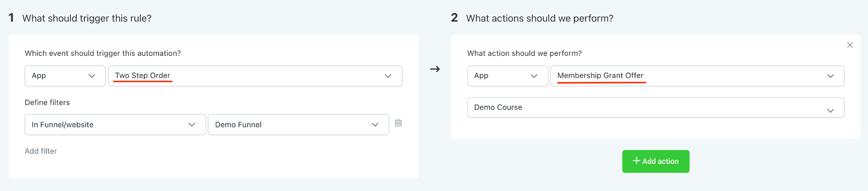
Task: Open the action section App dropdown
Action: click(x=508, y=76)
